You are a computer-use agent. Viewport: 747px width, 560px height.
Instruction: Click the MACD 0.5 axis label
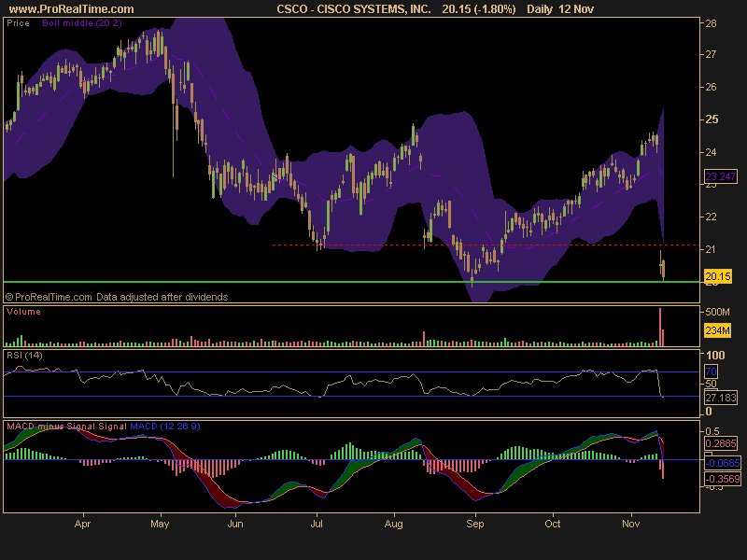pyautogui.click(x=712, y=431)
